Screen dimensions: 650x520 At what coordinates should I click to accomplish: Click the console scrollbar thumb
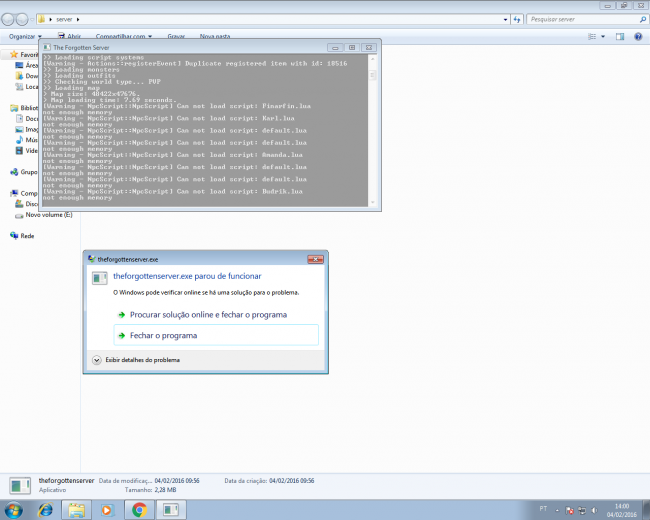point(372,75)
